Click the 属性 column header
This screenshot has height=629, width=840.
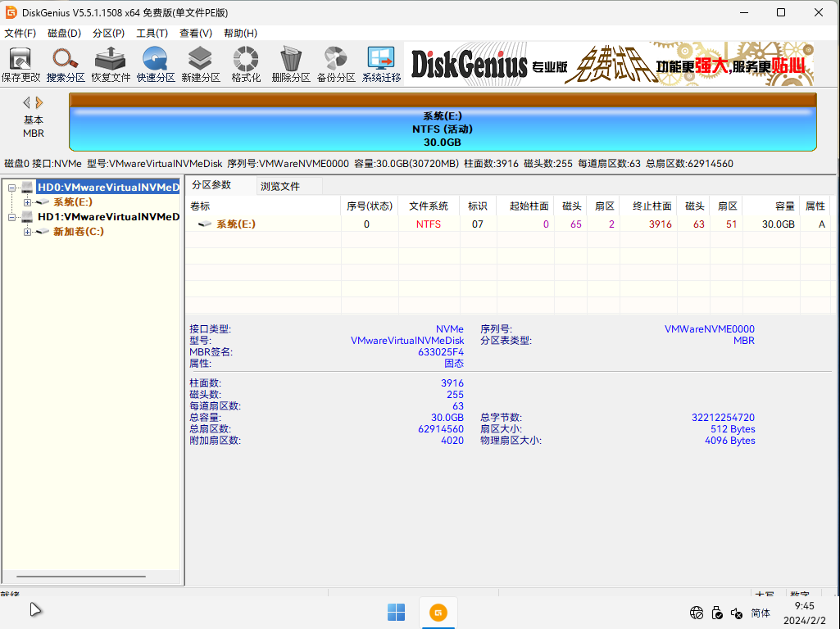[815, 206]
